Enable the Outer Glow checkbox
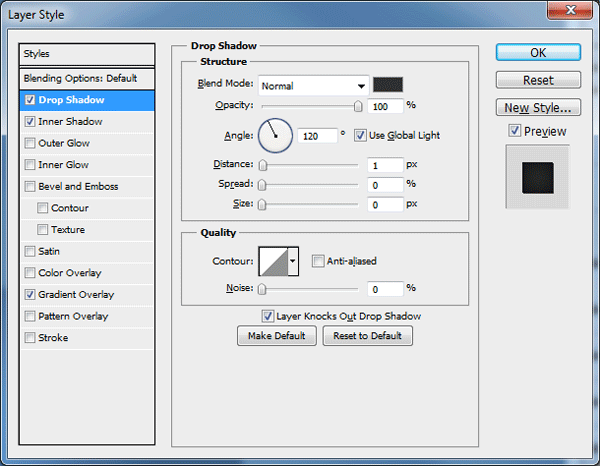This screenshot has height=466, width=600. (x=30, y=143)
